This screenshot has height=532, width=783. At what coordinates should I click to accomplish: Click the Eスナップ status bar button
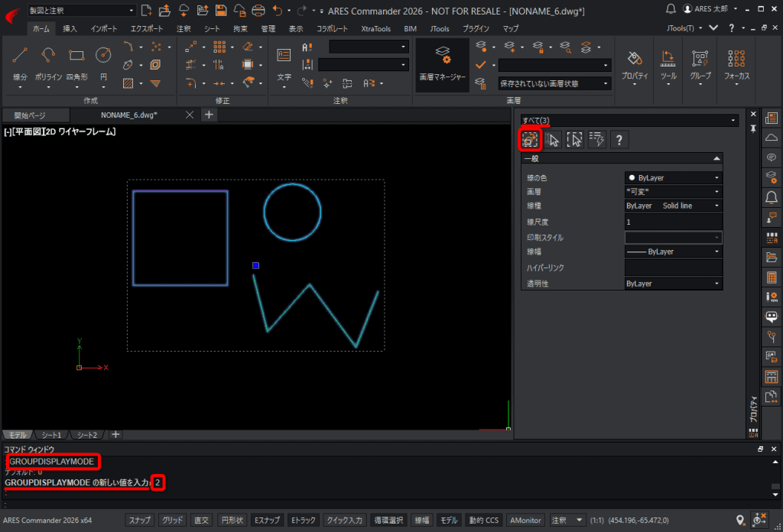pyautogui.click(x=267, y=520)
